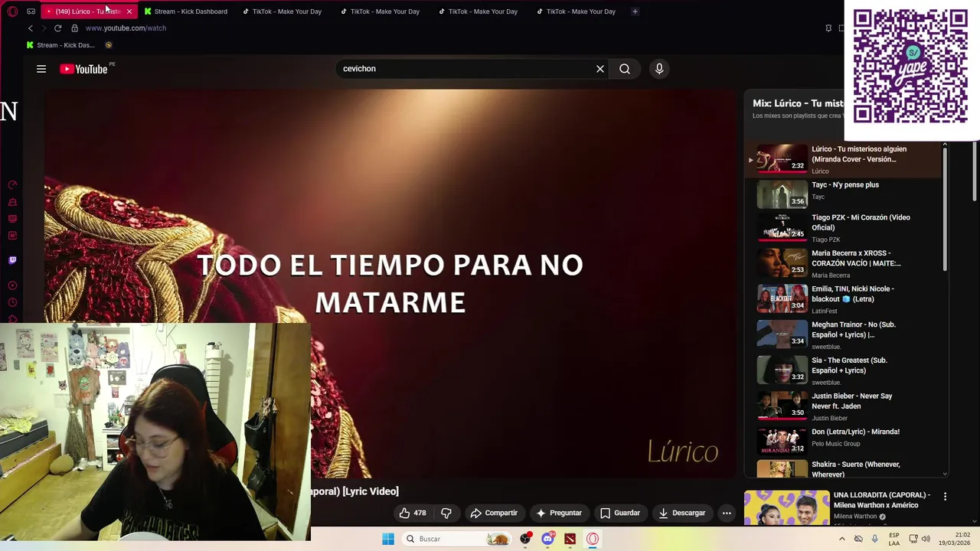
Task: Go back to previous page
Action: click(31, 28)
